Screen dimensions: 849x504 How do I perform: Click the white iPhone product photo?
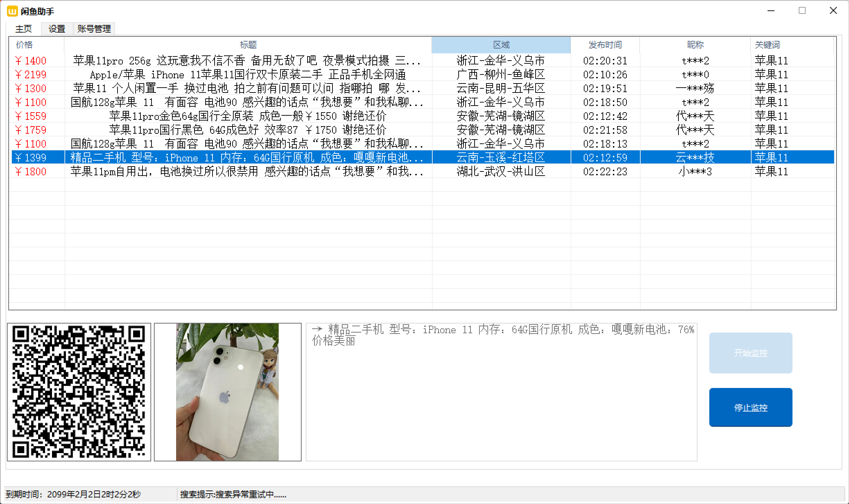coord(227,392)
